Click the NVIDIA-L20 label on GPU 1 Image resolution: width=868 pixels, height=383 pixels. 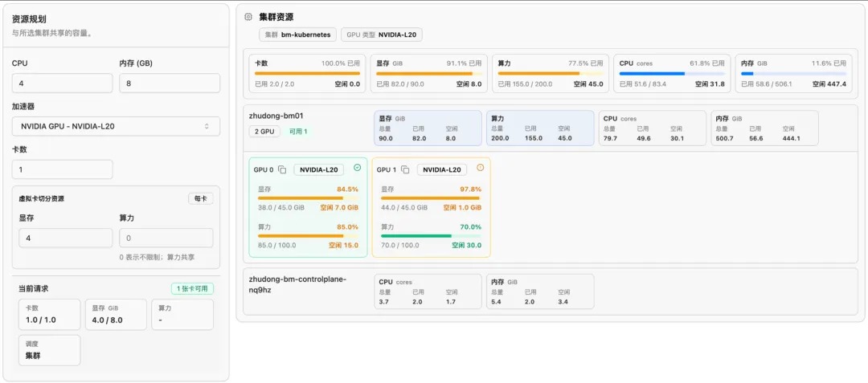click(442, 169)
